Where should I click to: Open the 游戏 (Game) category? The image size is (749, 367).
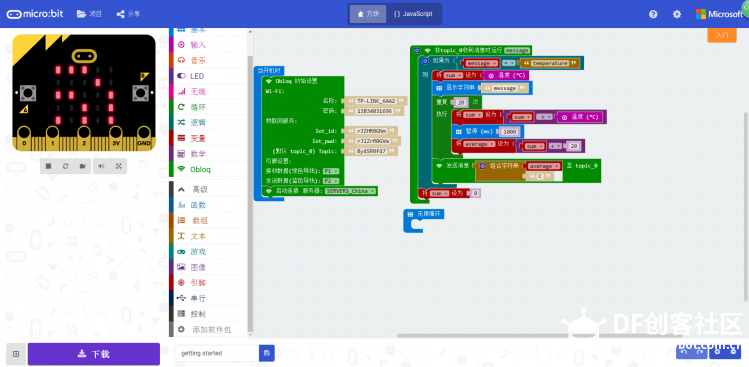208,251
